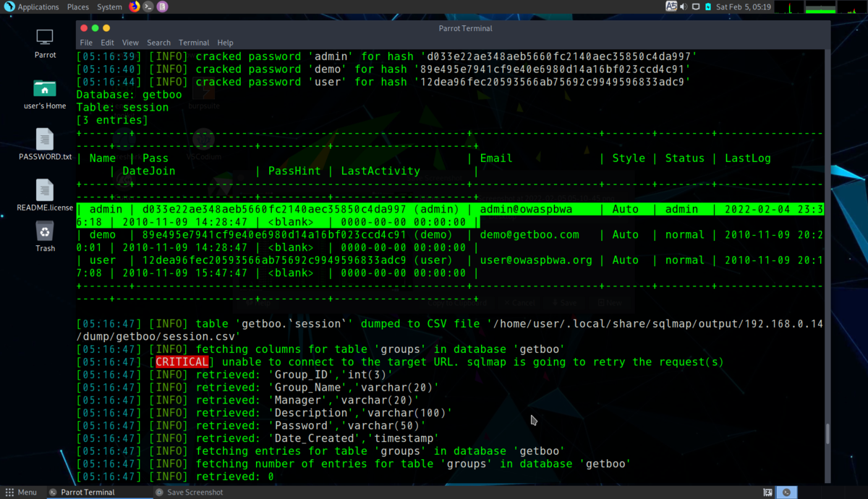Click the green memory monitor graph
Viewport: 868px width, 499px height.
(820, 7)
